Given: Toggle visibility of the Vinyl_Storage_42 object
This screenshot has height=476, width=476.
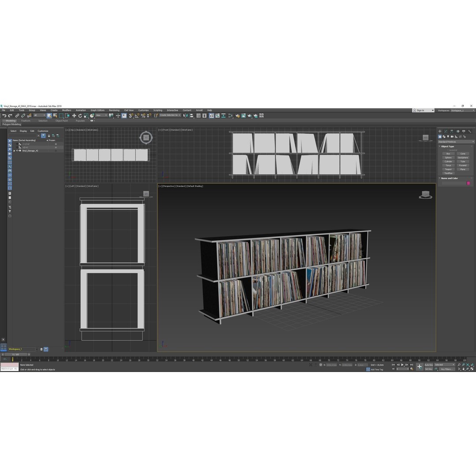Looking at the screenshot, I should (x=17, y=151).
